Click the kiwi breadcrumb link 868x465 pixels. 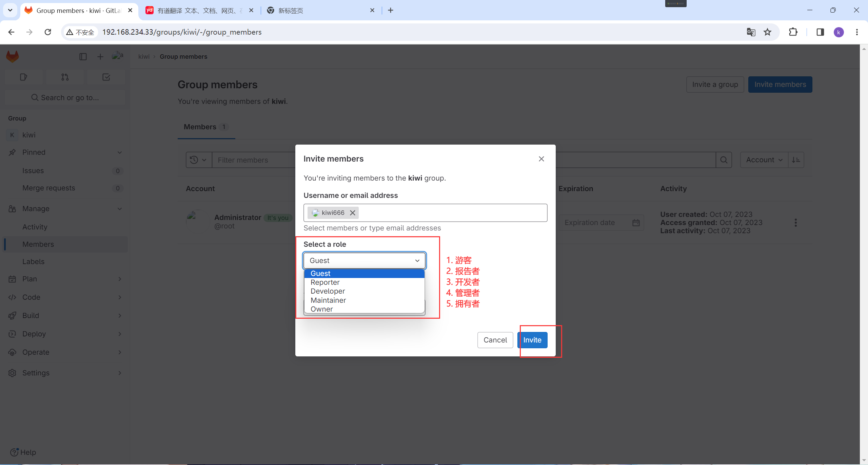pyautogui.click(x=144, y=57)
